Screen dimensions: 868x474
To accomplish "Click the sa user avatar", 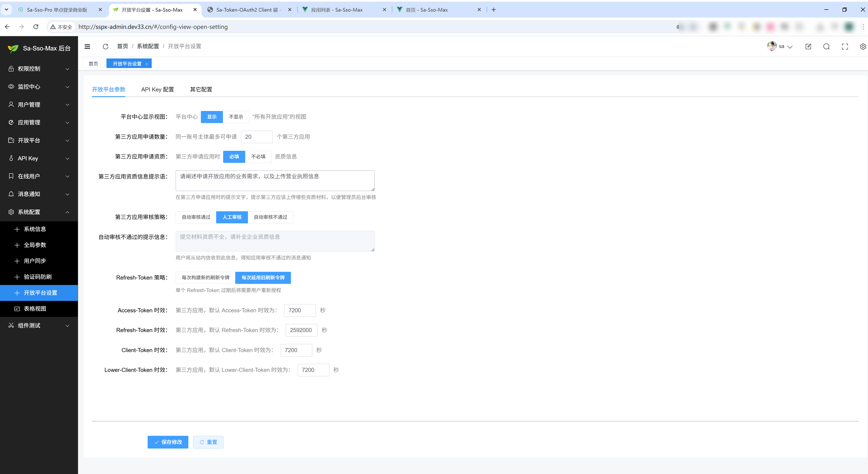I will 772,46.
